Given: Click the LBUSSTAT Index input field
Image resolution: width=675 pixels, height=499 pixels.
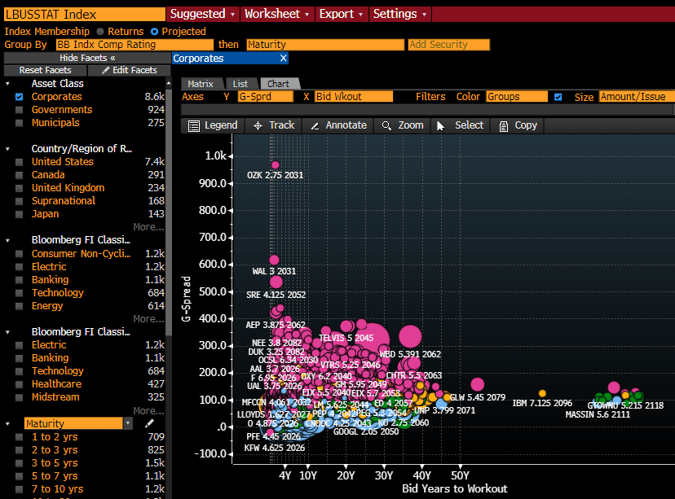Looking at the screenshot, I should pos(84,14).
